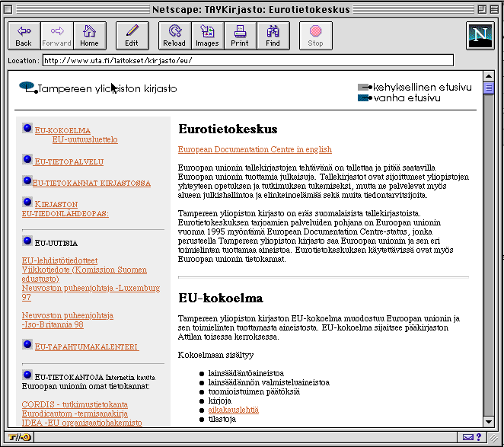504x447 pixels.
Task: Click the blue ball next to EU-KOKOELMA
Action: tap(27, 128)
